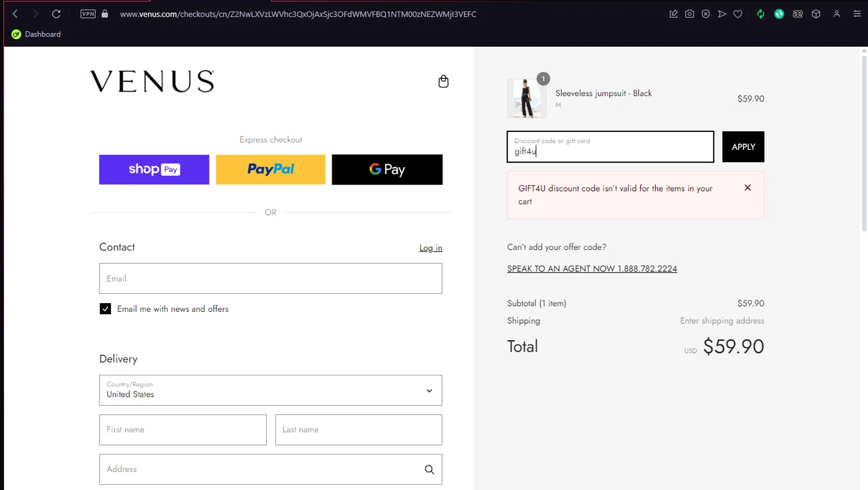Go back to the previous page
This screenshot has height=490, width=868.
coord(15,14)
